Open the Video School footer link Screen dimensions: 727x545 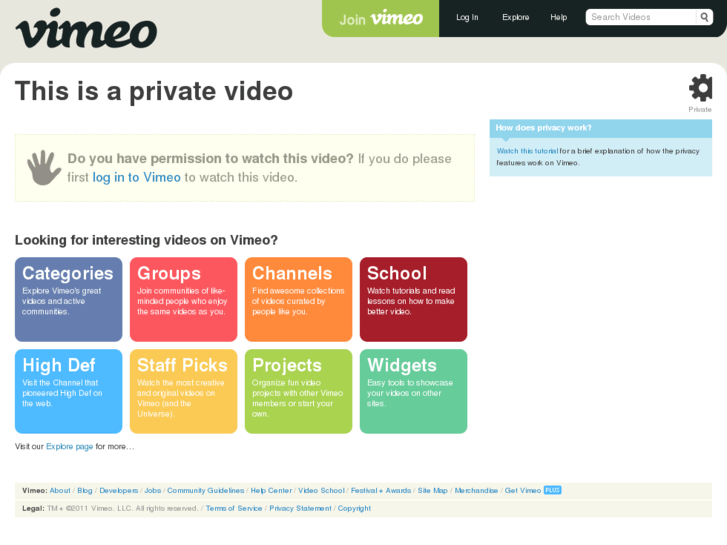(321, 490)
